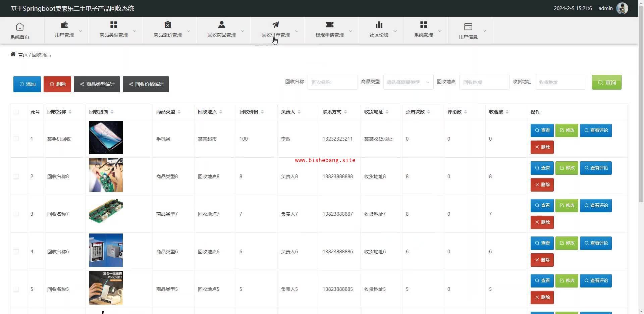The width and height of the screenshot is (644, 314).
Task: Select the checkbox for row 回收名称7
Action: [x=16, y=214]
